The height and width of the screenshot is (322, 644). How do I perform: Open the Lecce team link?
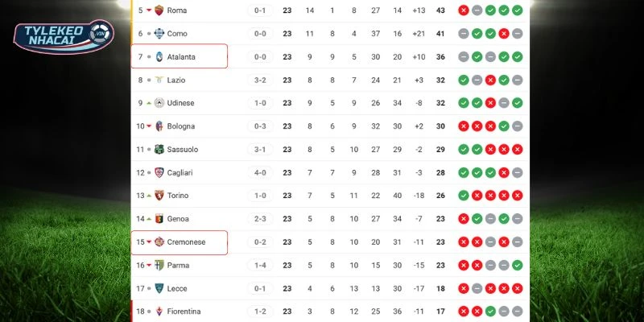(x=178, y=288)
